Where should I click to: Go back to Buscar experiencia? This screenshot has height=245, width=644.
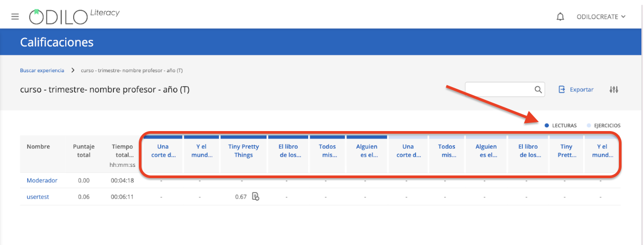tap(42, 70)
